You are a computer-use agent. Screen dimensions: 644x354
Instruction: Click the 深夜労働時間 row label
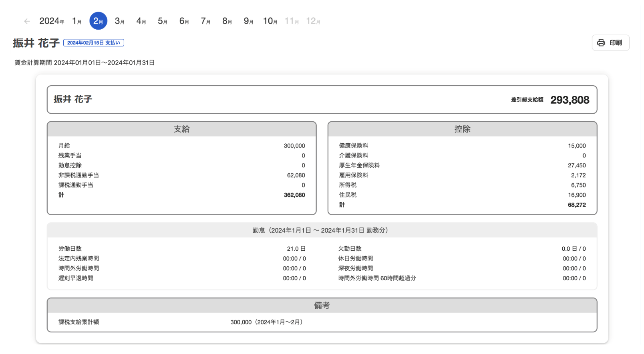[x=356, y=268]
